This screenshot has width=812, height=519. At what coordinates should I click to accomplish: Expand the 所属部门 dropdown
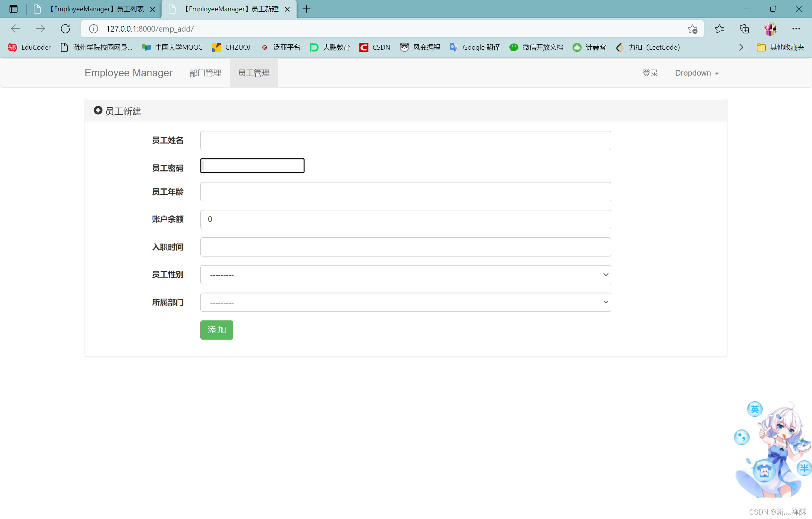[x=405, y=302]
